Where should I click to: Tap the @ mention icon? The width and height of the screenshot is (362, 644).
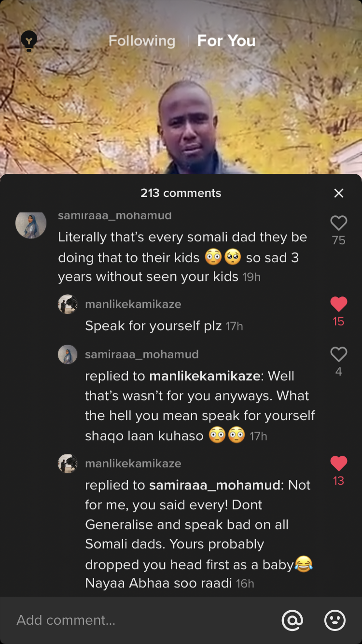pyautogui.click(x=292, y=620)
